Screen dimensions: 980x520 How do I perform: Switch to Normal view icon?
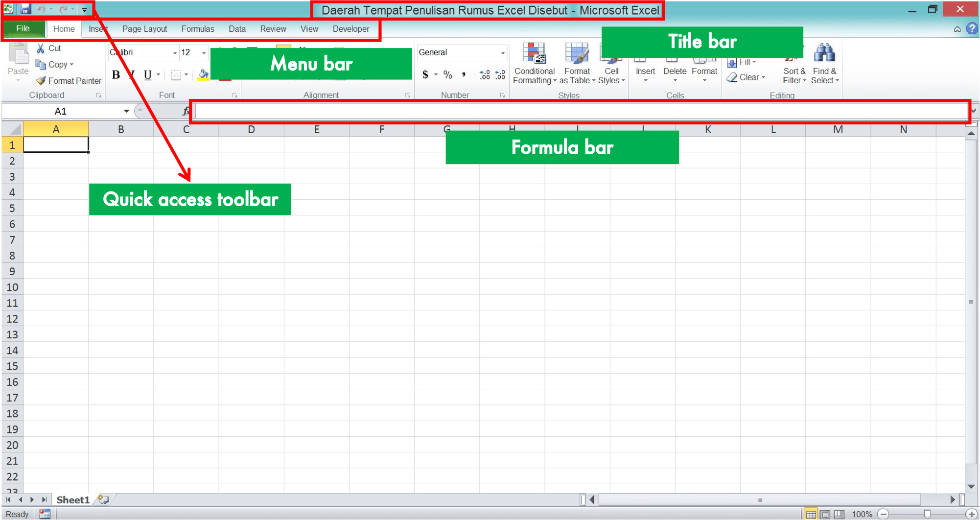click(x=811, y=514)
